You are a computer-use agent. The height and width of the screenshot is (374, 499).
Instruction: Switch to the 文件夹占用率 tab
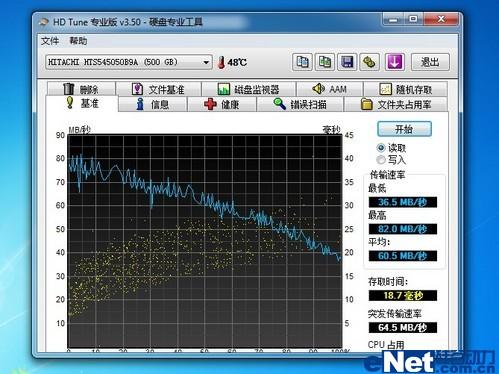click(396, 104)
